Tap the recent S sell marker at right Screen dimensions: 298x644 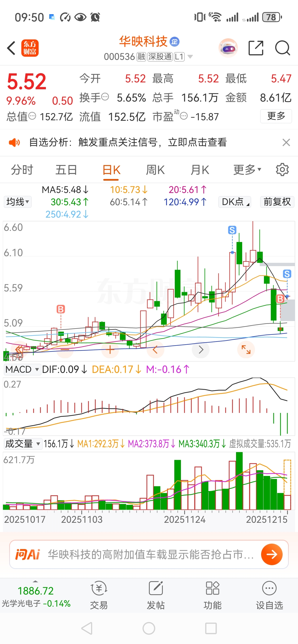point(287,274)
